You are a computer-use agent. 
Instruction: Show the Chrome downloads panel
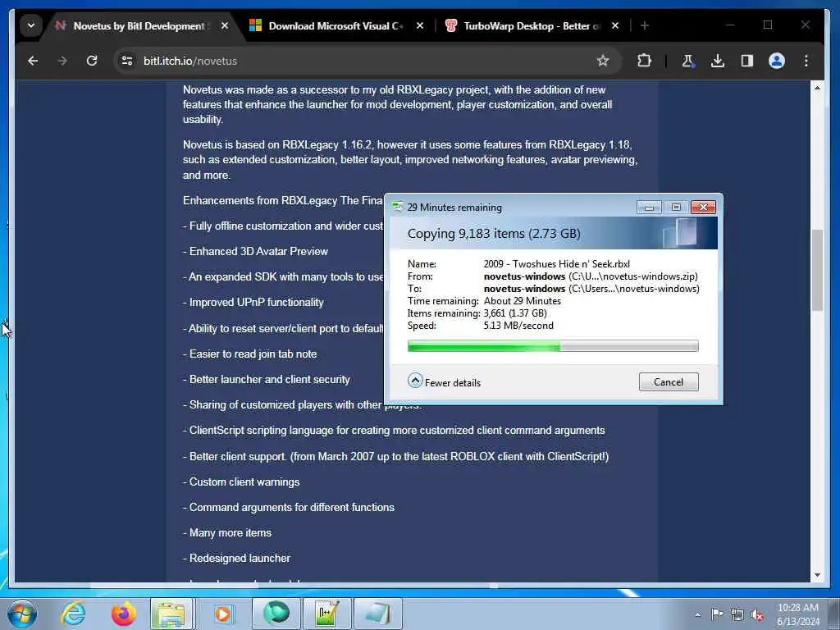[x=717, y=61]
